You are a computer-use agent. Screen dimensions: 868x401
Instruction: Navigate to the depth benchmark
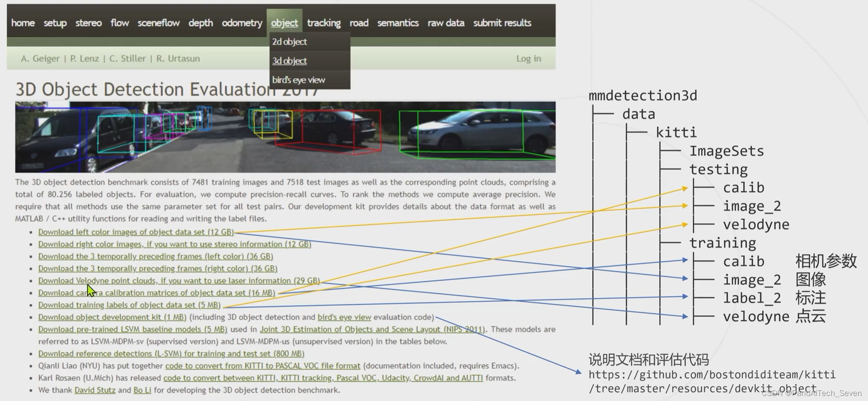[x=201, y=23]
